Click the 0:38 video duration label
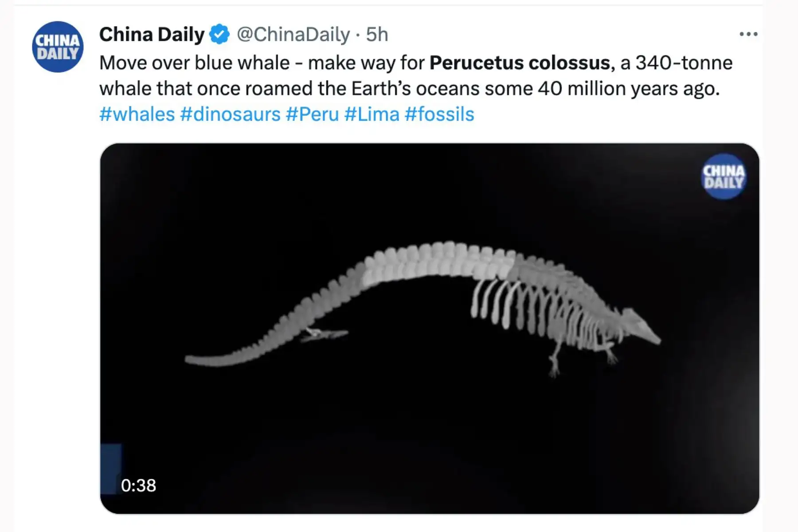 pos(139,486)
